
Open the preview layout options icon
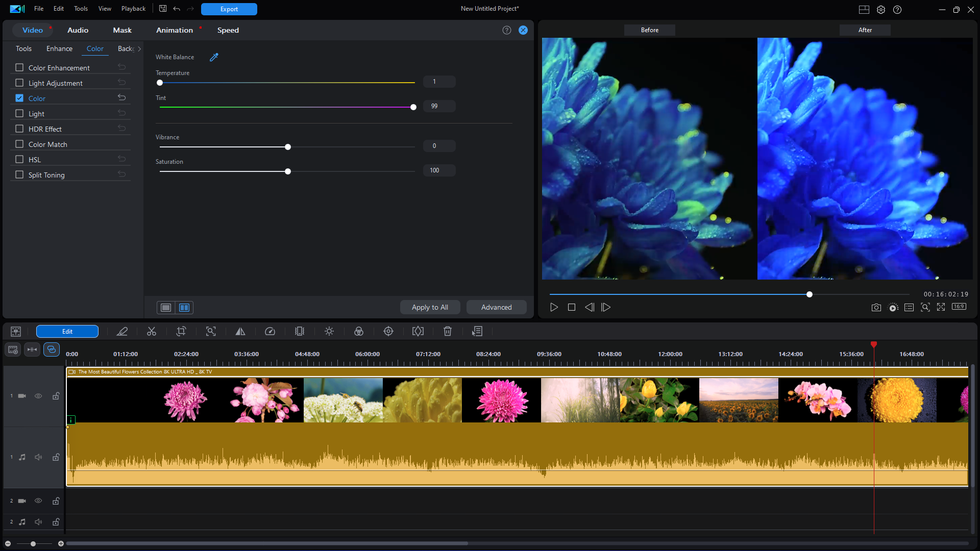click(864, 9)
